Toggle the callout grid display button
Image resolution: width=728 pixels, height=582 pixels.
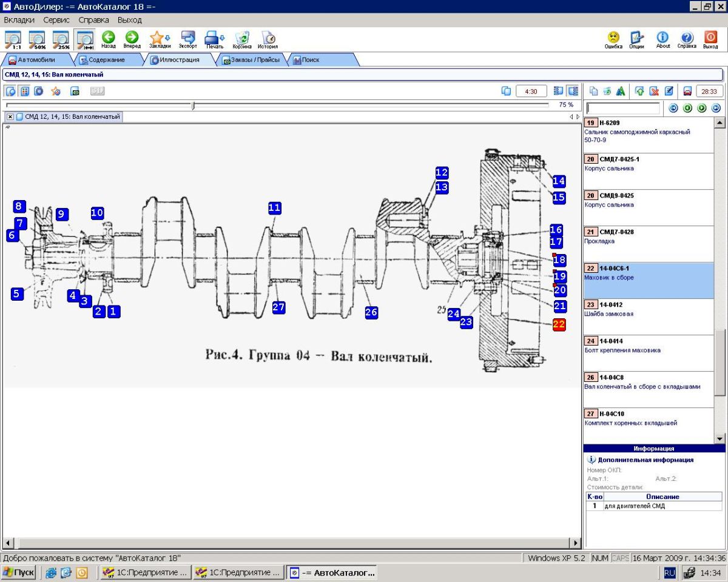tap(25, 91)
